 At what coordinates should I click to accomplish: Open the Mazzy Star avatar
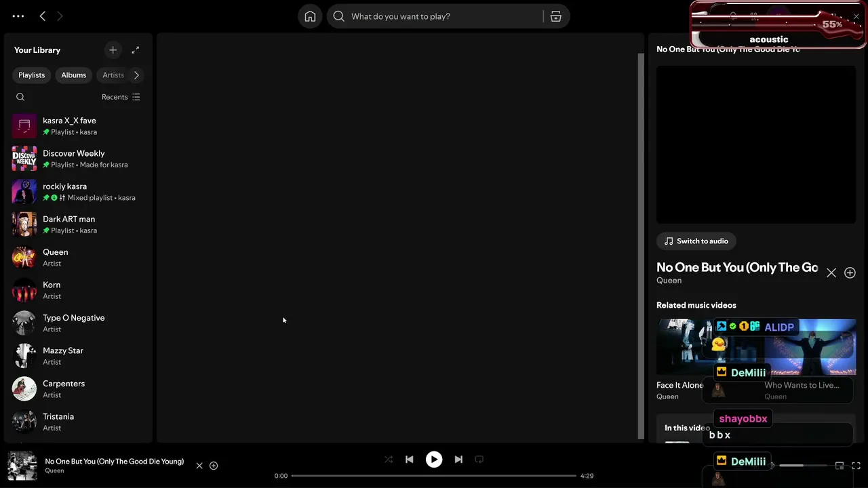(x=24, y=356)
